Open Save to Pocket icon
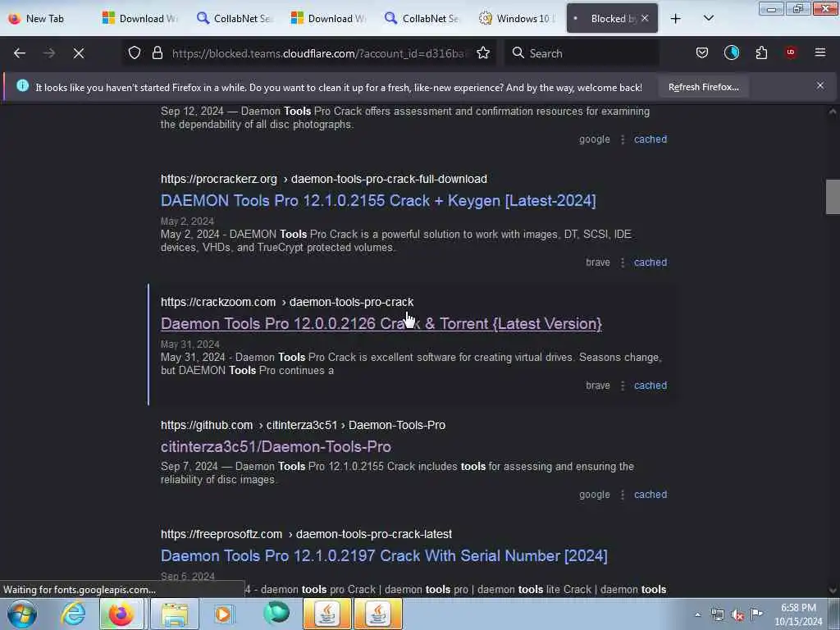Viewport: 840px width, 630px height. coord(702,53)
